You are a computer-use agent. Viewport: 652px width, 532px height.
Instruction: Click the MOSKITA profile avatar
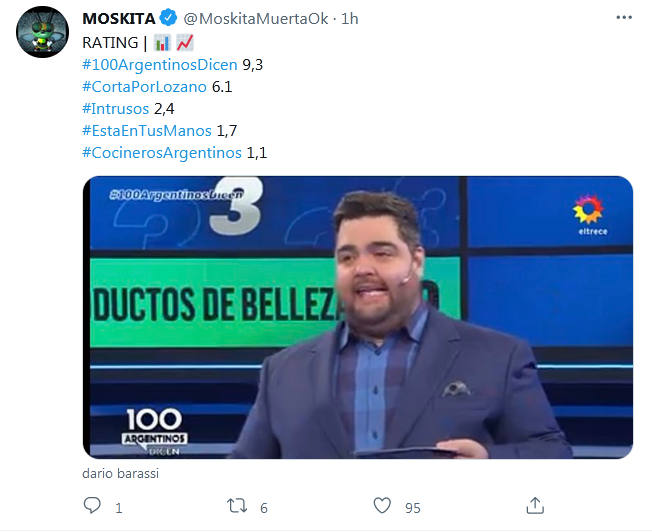(42, 32)
